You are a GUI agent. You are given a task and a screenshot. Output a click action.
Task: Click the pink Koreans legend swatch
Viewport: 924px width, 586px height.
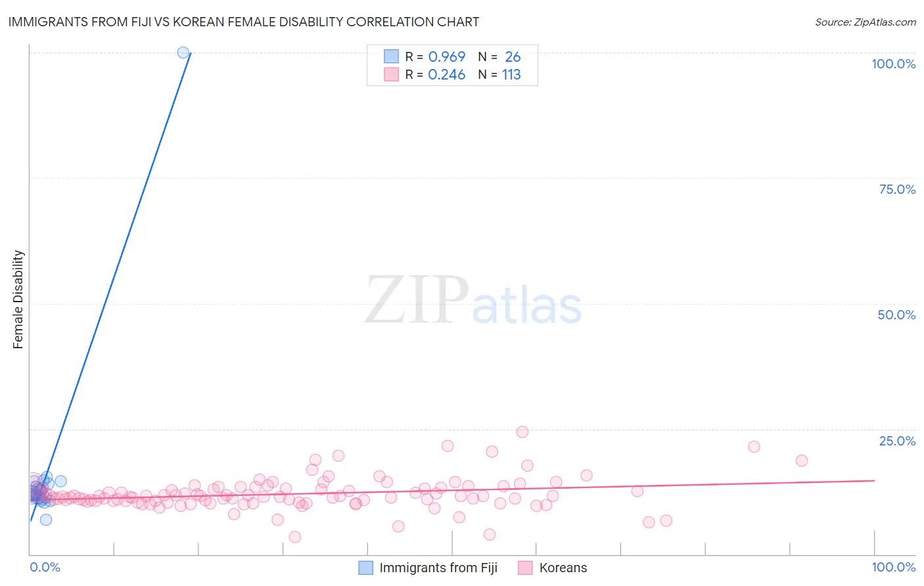[525, 568]
